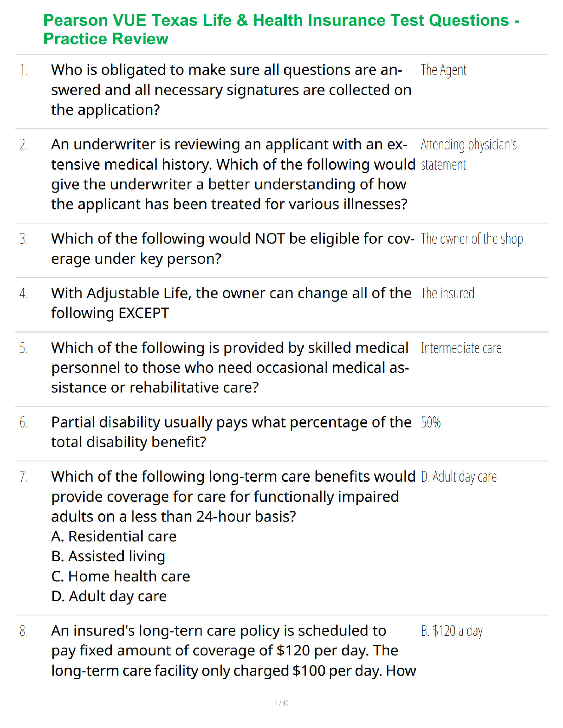563x728 pixels.
Task: Click question 3 about key person coverage
Action: (x=232, y=249)
